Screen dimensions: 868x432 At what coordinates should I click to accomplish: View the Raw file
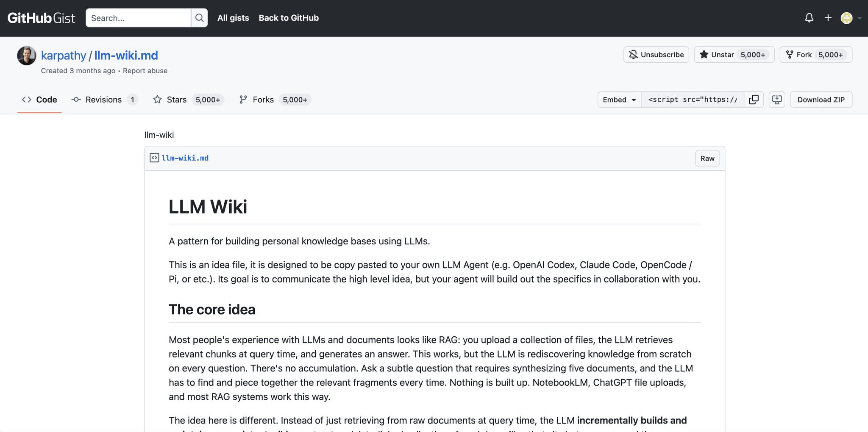pyautogui.click(x=707, y=158)
